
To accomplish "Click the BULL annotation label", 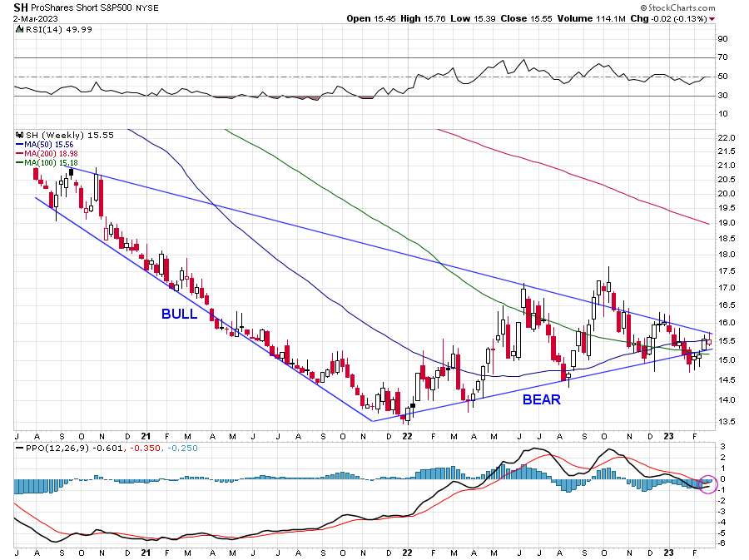I will (x=179, y=315).
